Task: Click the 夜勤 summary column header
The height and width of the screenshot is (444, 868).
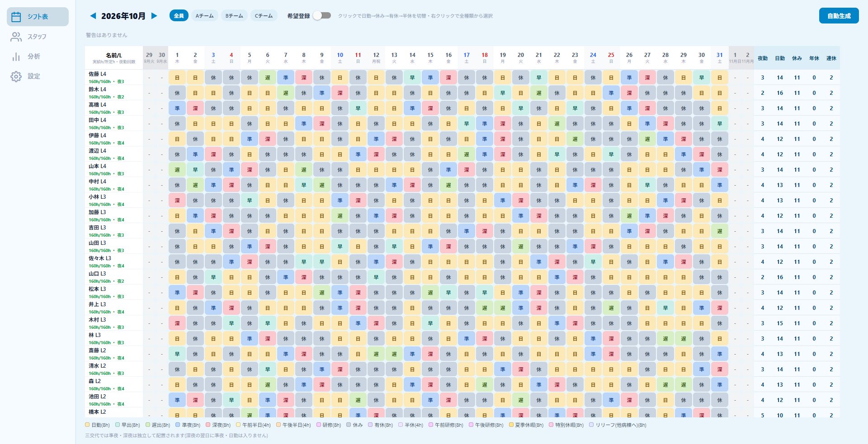Action: pyautogui.click(x=763, y=58)
